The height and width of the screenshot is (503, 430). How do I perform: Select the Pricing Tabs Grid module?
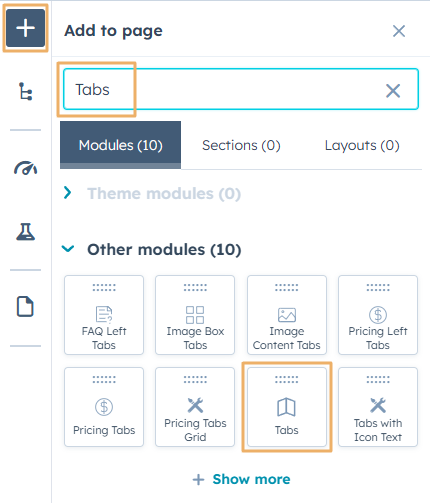[x=195, y=407]
